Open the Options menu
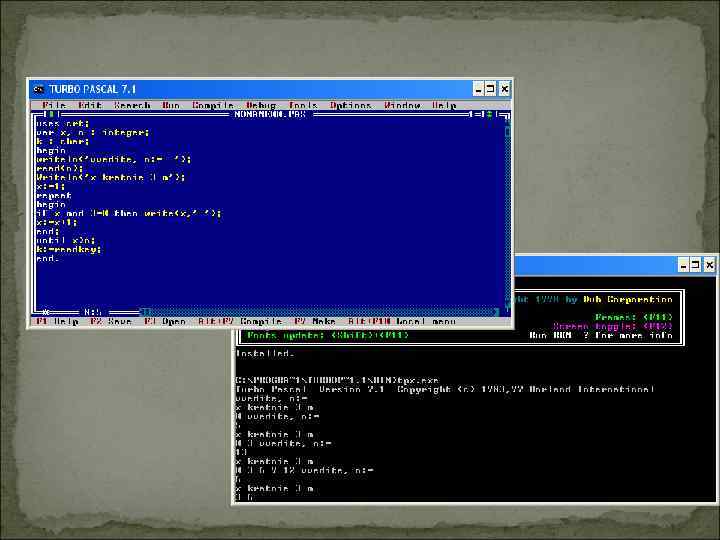This screenshot has width=720, height=540. click(x=350, y=105)
